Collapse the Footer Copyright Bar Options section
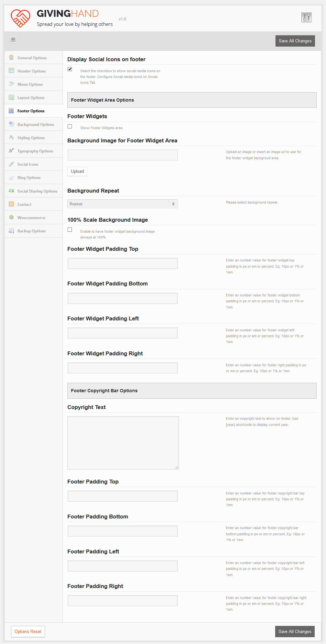This screenshot has width=326, height=644. 192,391
